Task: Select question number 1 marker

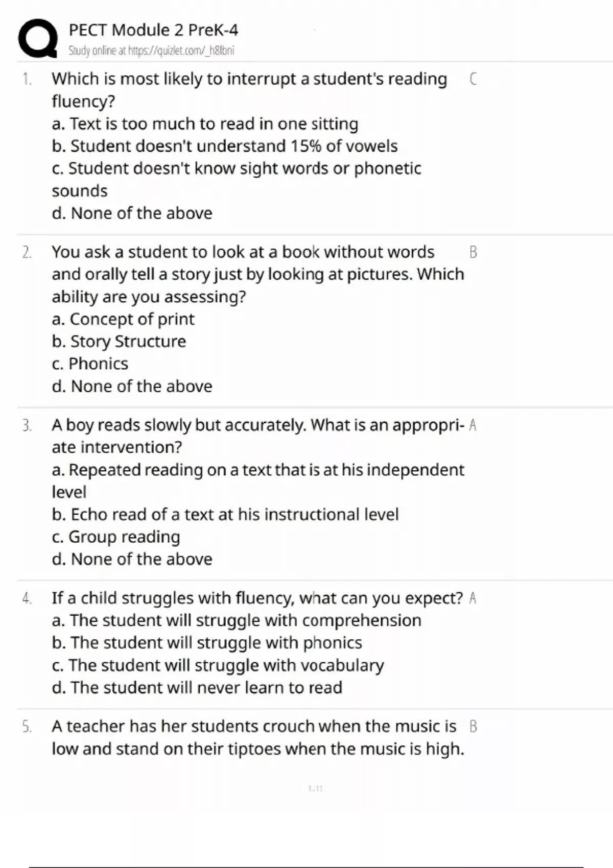Action: click(27, 79)
